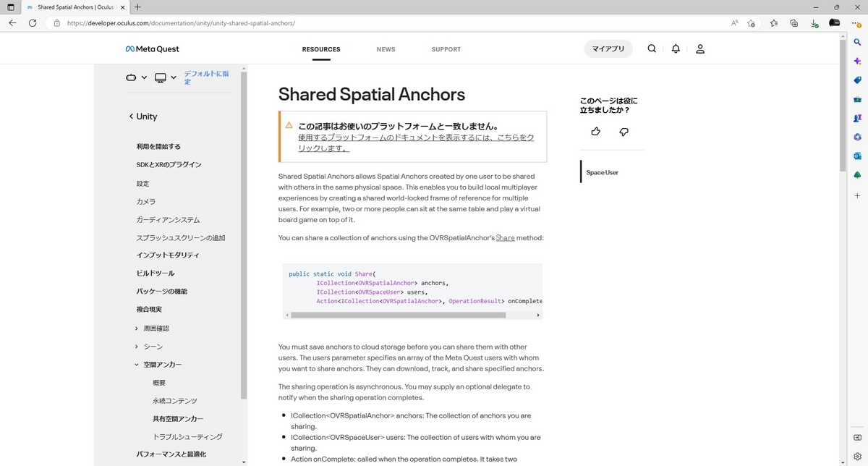The image size is (868, 466).
Task: Open the notifications bell
Action: point(675,48)
